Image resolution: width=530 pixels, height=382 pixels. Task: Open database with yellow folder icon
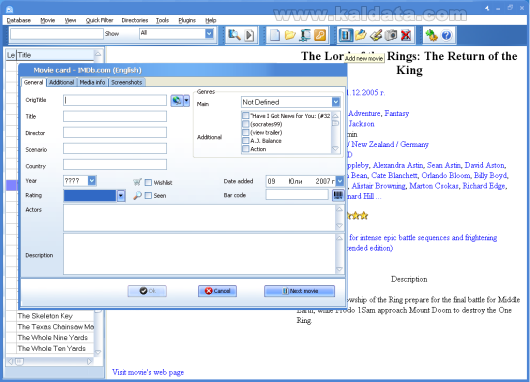pyautogui.click(x=290, y=35)
